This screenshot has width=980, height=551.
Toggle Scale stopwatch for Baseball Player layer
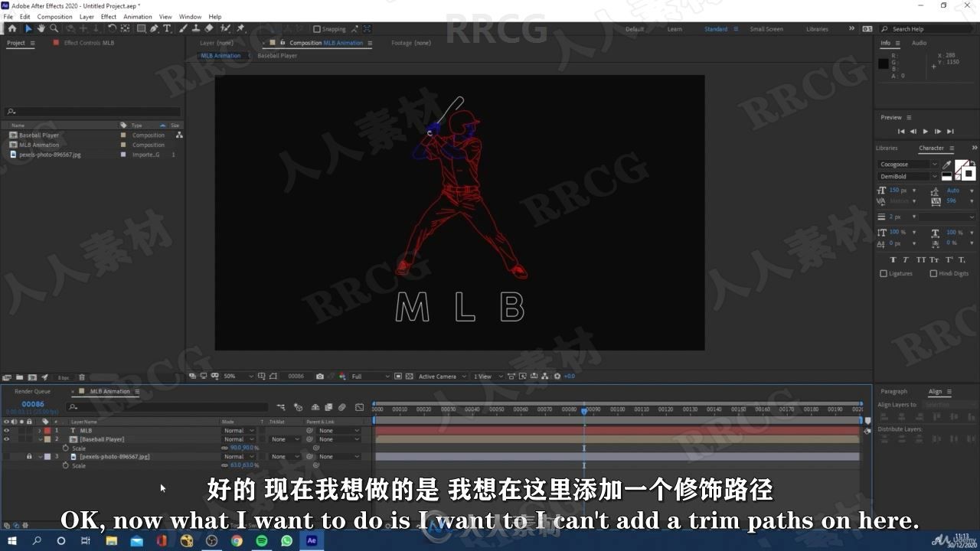click(66, 448)
